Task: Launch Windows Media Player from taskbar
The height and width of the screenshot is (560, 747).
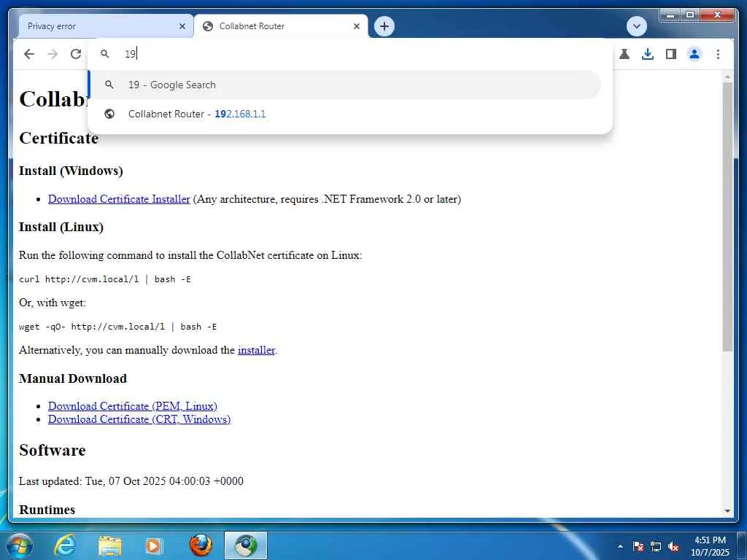Action: pos(154,545)
